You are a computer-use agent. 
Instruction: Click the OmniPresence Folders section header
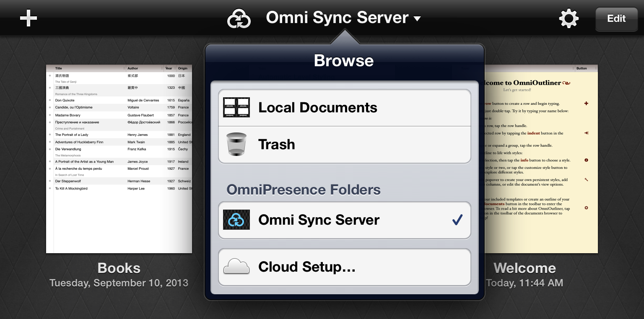click(x=304, y=190)
